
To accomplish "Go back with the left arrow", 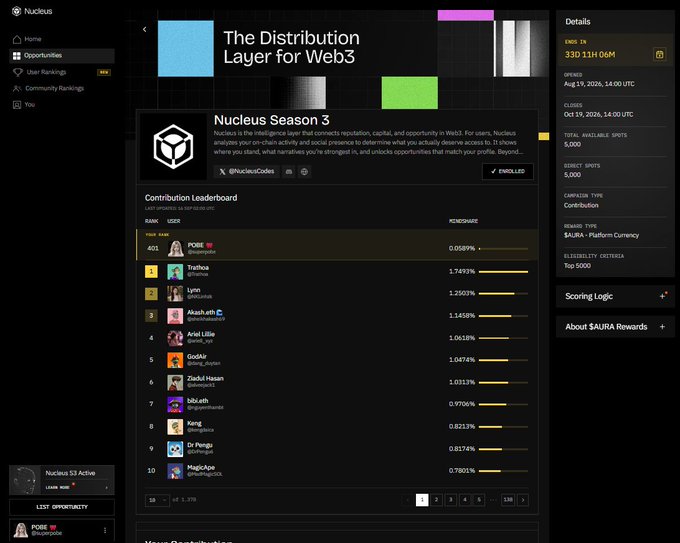I will (144, 29).
